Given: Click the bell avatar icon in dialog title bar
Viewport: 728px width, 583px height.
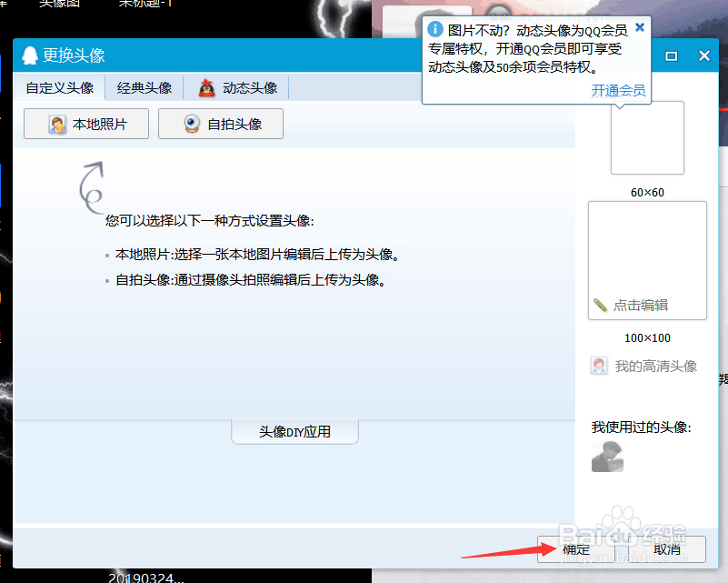Looking at the screenshot, I should point(28,55).
